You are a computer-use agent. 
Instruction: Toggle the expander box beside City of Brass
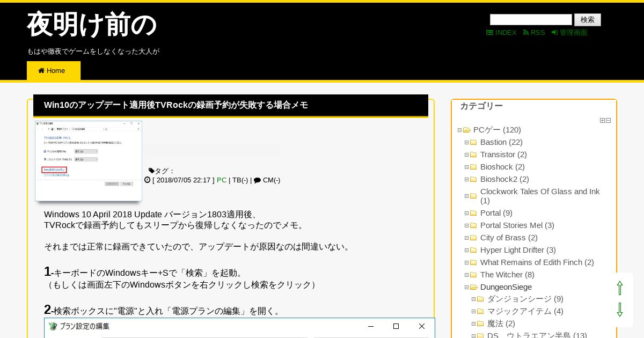[x=467, y=238]
